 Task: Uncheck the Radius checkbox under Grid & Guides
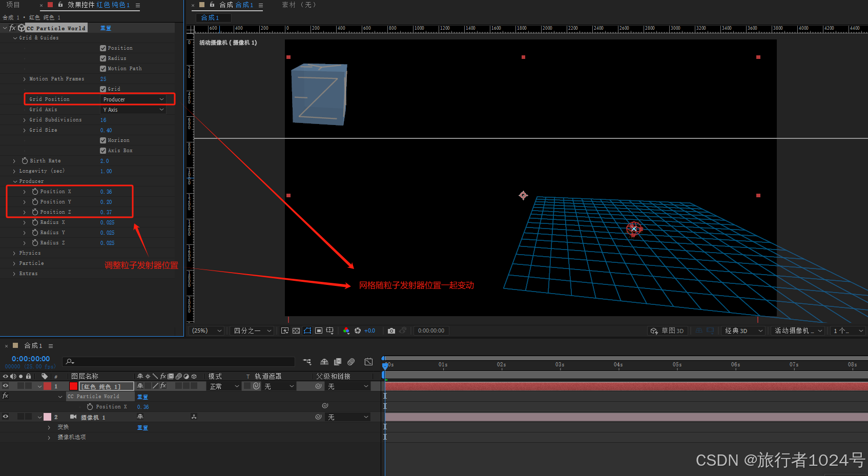point(103,58)
